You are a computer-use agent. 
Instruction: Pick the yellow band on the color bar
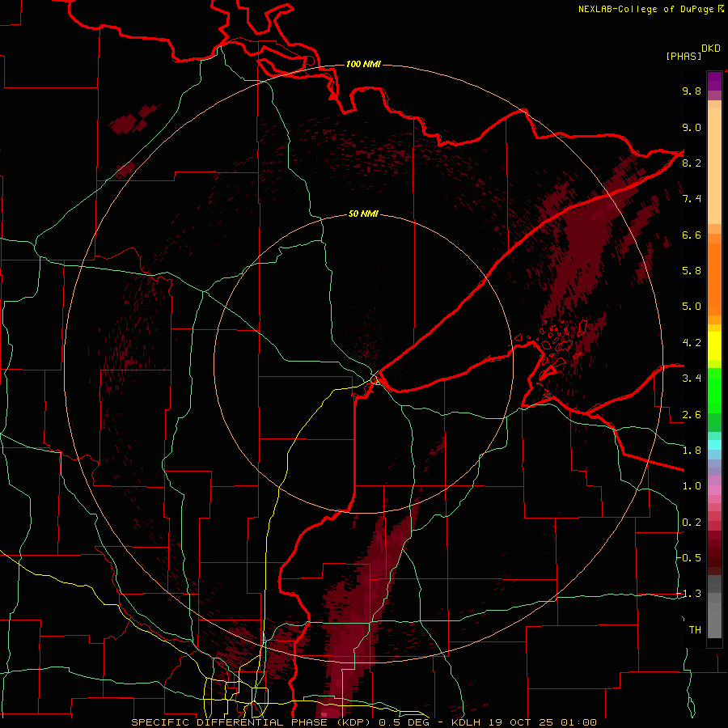click(x=714, y=346)
